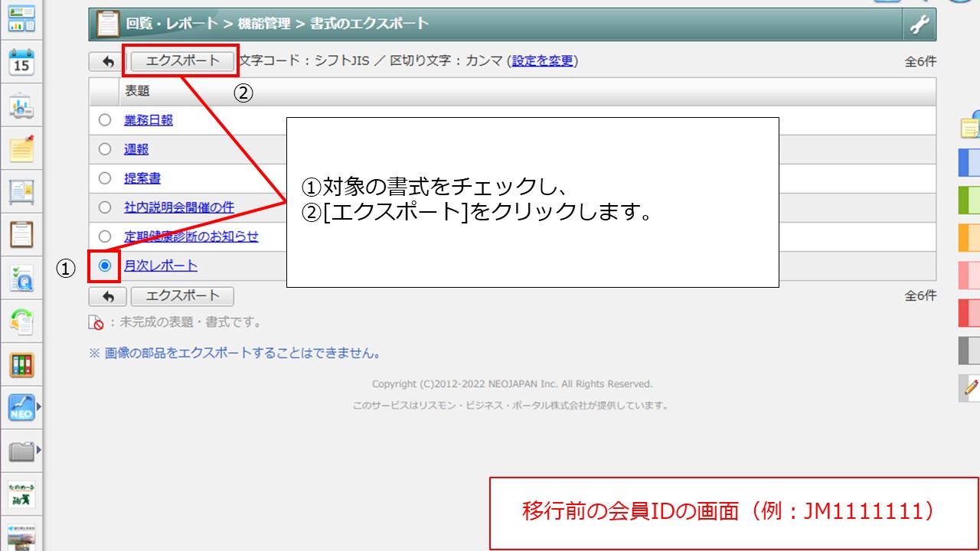
Task: Pick the red sticky note color
Action: [969, 313]
